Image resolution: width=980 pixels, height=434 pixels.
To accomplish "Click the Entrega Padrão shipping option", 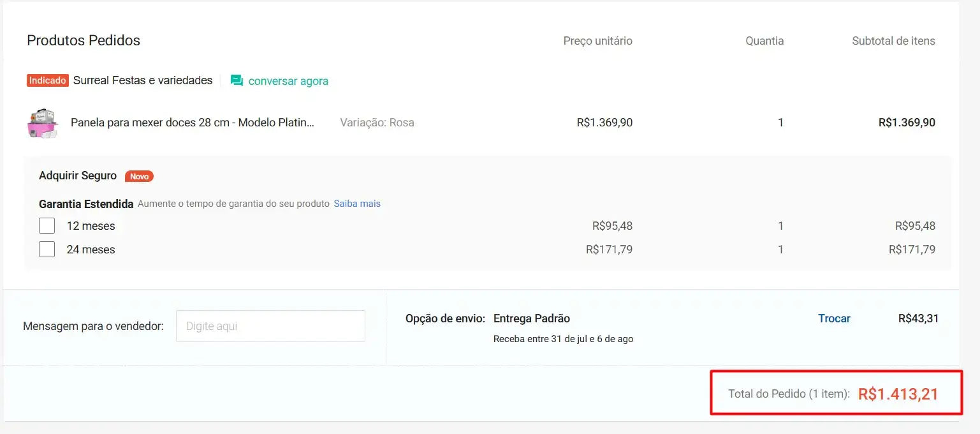I will pyautogui.click(x=532, y=318).
